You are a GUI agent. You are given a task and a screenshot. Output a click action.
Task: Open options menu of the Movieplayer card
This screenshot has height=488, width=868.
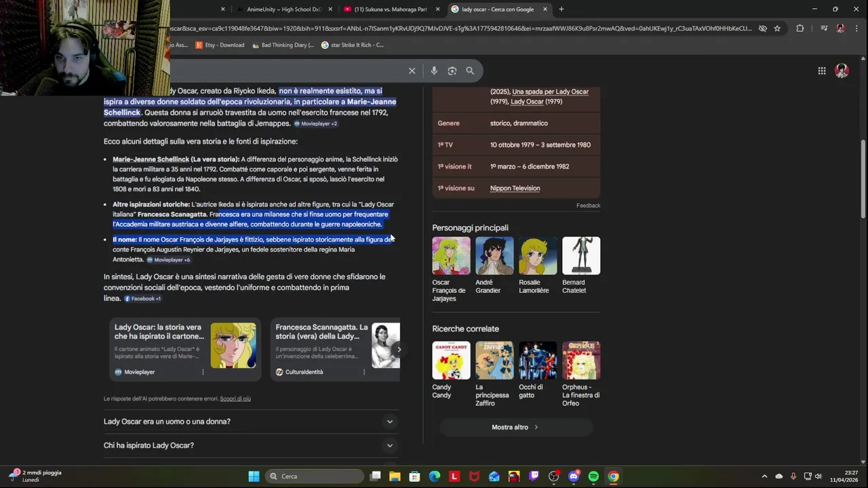(203, 372)
